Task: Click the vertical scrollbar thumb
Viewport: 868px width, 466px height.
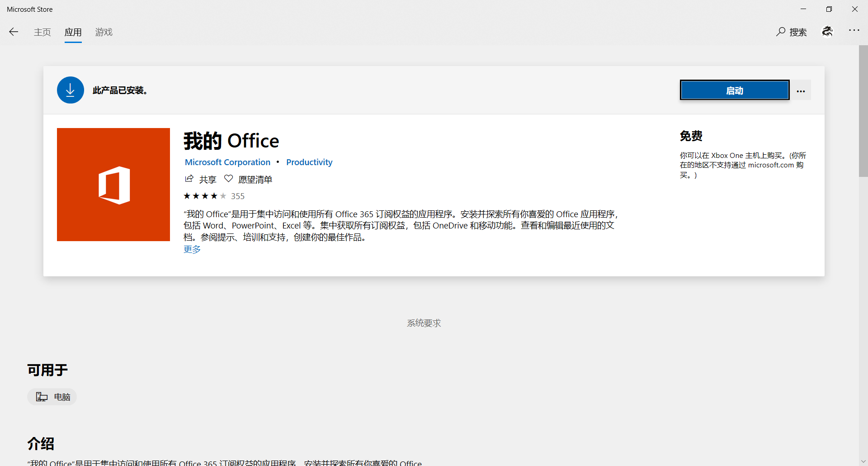Action: tap(863, 111)
